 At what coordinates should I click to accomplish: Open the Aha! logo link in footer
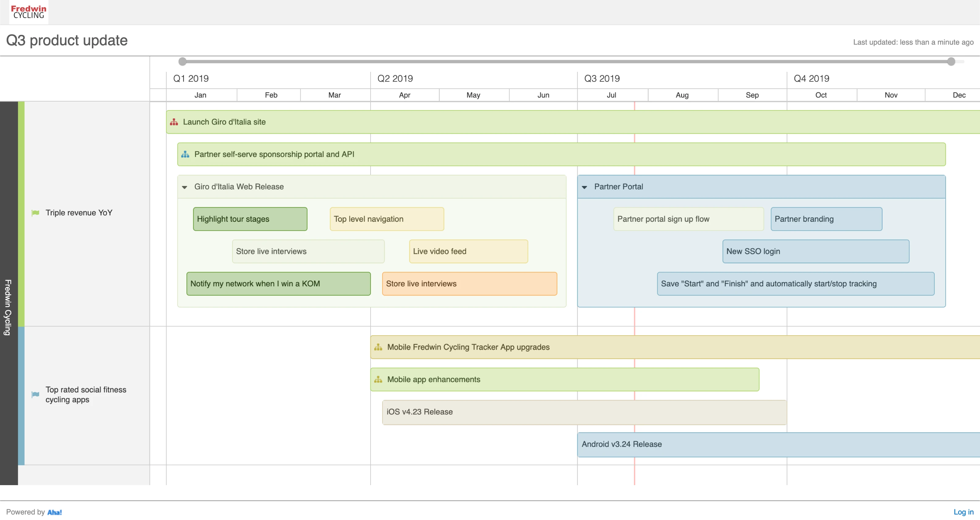point(55,512)
